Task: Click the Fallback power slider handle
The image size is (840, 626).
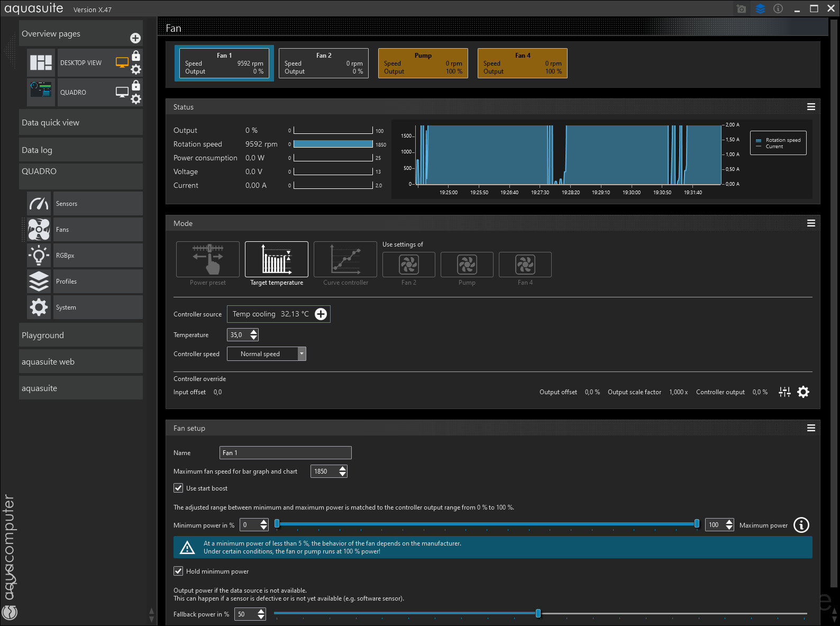Action: click(x=538, y=614)
